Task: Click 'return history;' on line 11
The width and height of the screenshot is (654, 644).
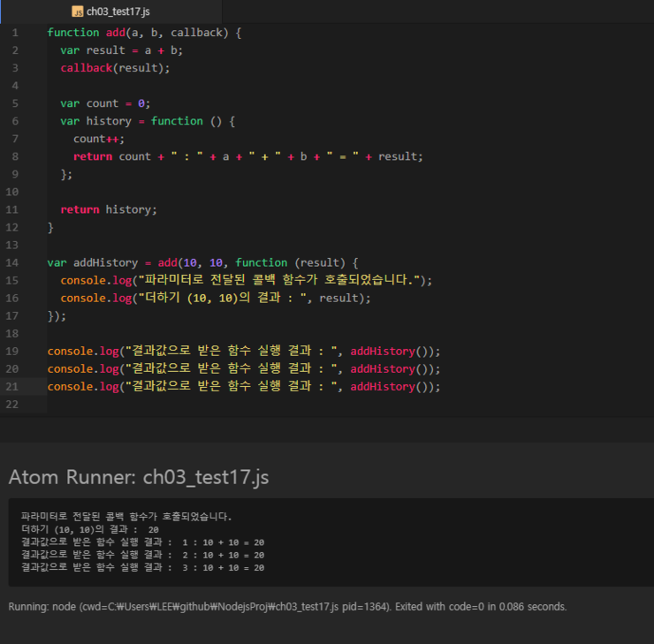Action: tap(109, 209)
